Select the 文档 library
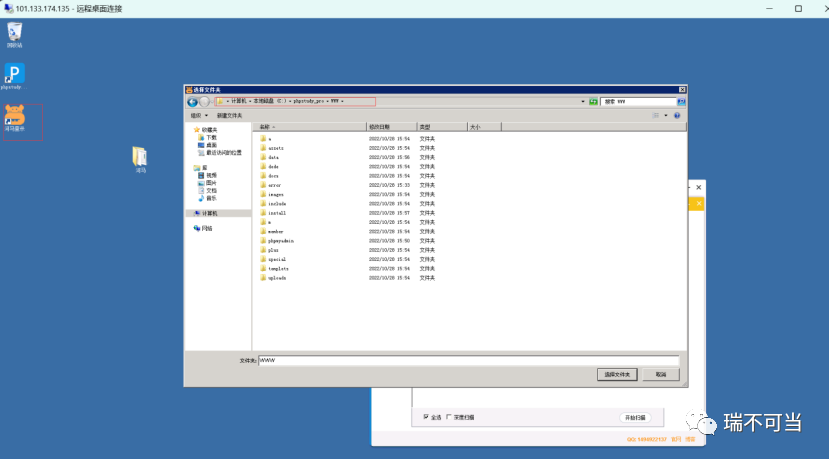The image size is (830, 459). [x=208, y=191]
